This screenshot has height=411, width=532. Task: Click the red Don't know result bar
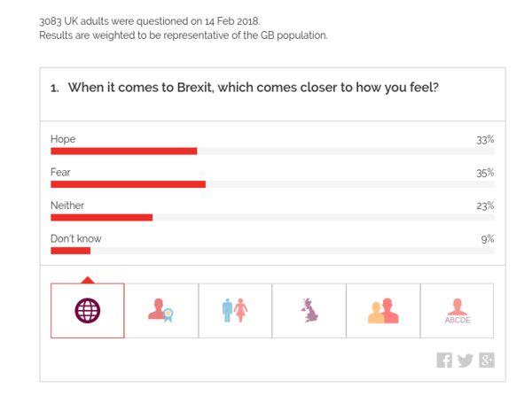70,251
